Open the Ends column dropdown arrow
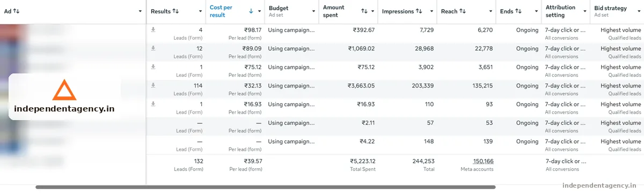 click(536, 11)
